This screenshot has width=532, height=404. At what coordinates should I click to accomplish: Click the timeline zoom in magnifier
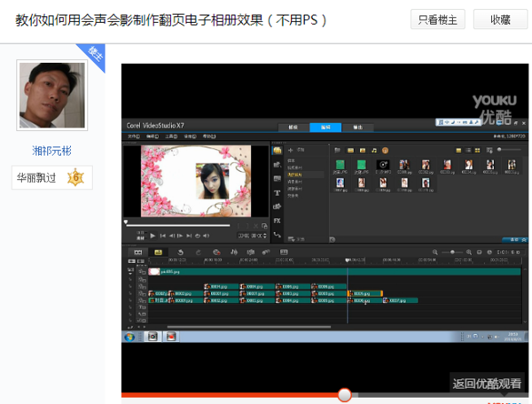(468, 252)
